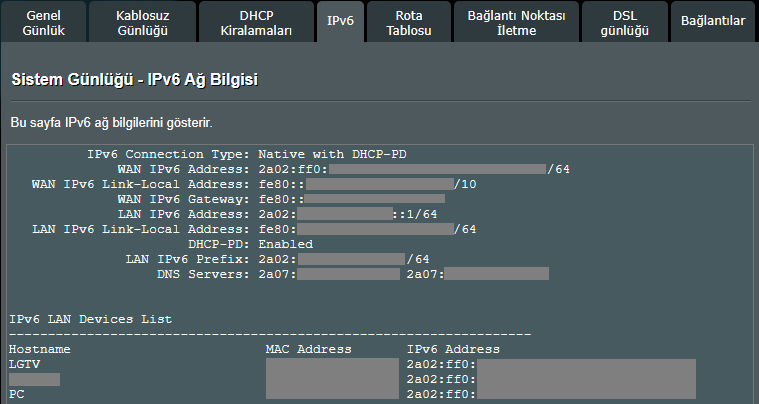View the DSL günlüğü tab
The height and width of the screenshot is (404, 759).
[x=625, y=23]
